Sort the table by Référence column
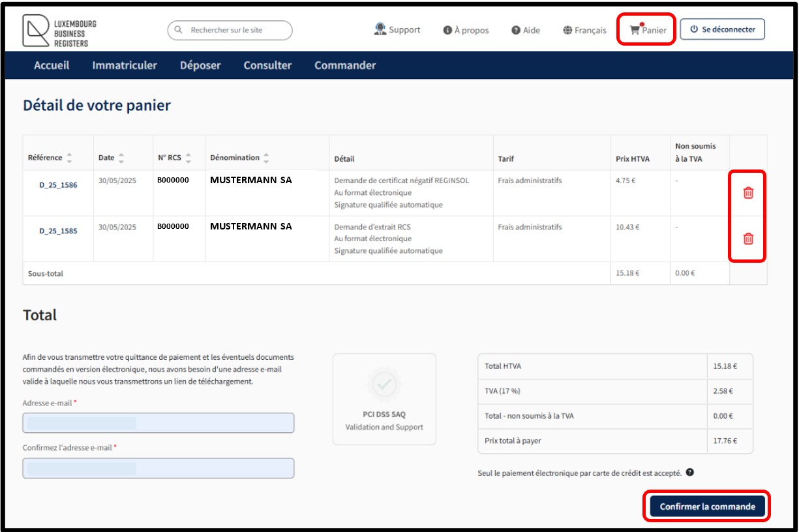 69,158
